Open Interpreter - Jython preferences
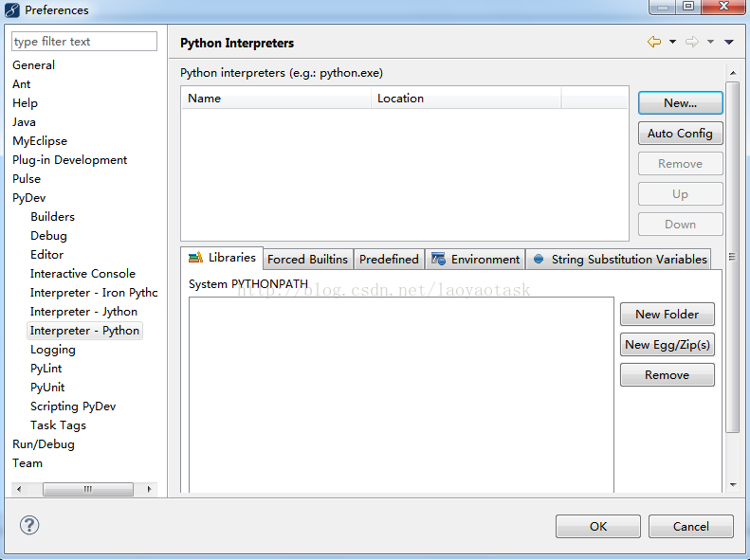 (83, 312)
